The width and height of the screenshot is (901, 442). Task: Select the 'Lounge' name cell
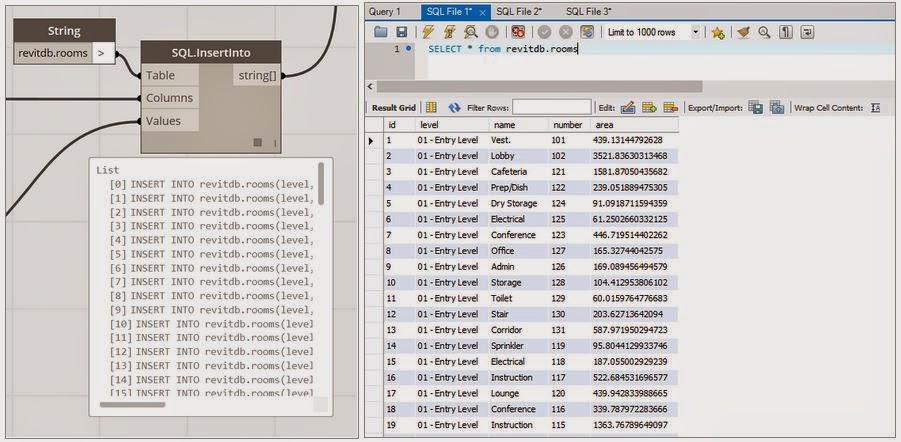(x=519, y=394)
